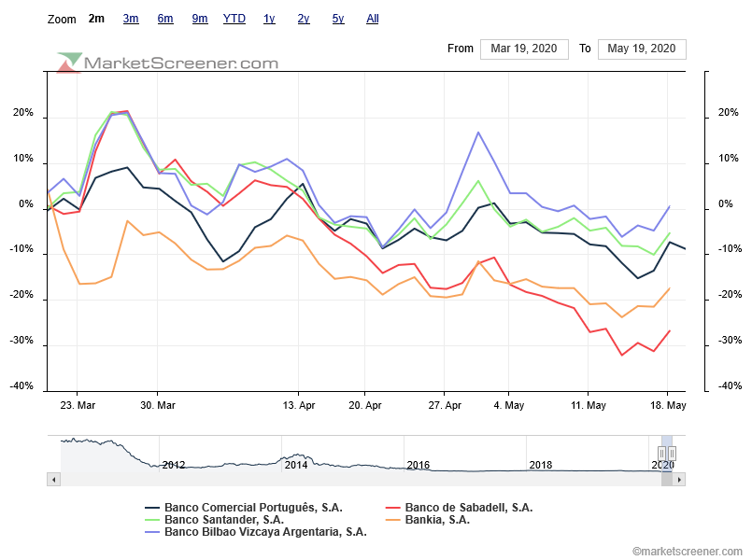This screenshot has height=560, width=752.
Task: Toggle Banco Comercial Português series
Action: click(x=244, y=508)
